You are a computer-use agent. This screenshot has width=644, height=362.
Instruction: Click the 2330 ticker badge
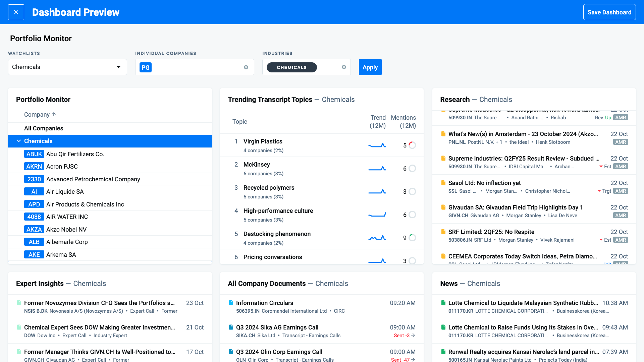coord(34,179)
